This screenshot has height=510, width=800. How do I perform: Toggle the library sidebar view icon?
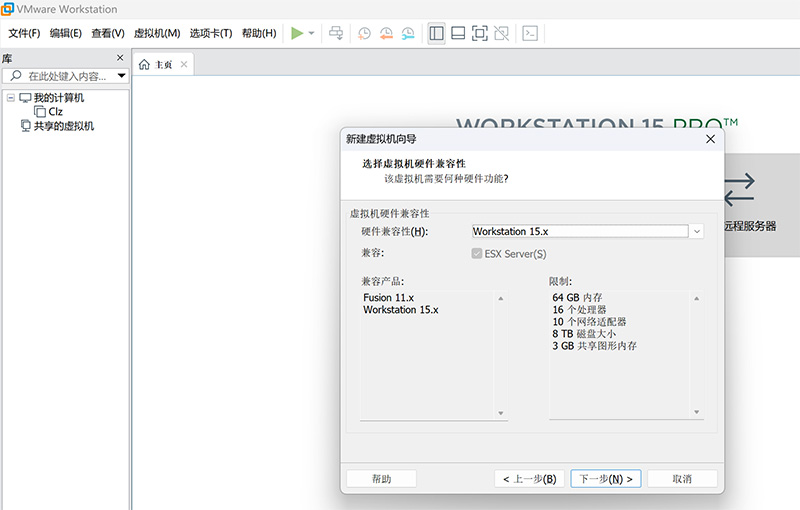click(437, 34)
